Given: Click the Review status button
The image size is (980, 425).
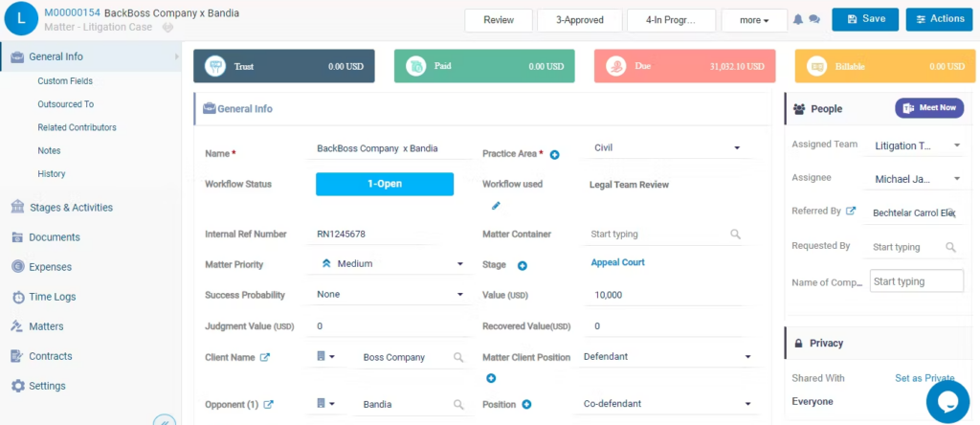Looking at the screenshot, I should pyautogui.click(x=499, y=20).
